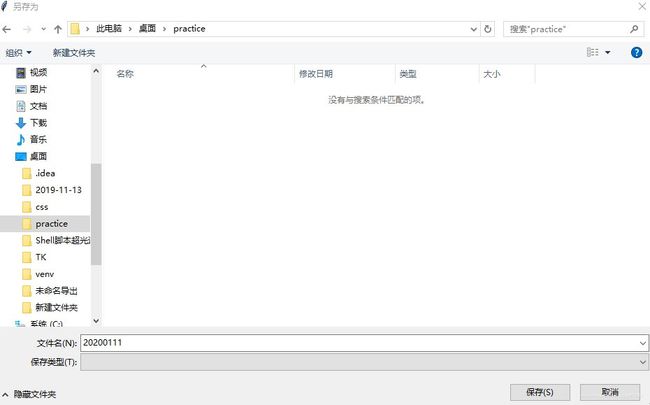Viewport: 650px width, 405px height.
Task: Open help with the question mark icon
Action: [636, 52]
